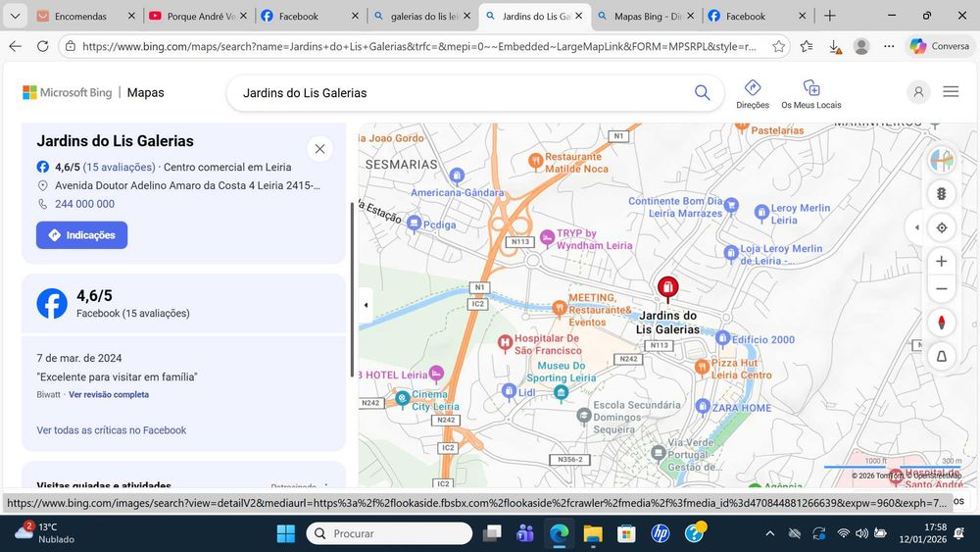Call phone number 244 000 000

(84, 204)
